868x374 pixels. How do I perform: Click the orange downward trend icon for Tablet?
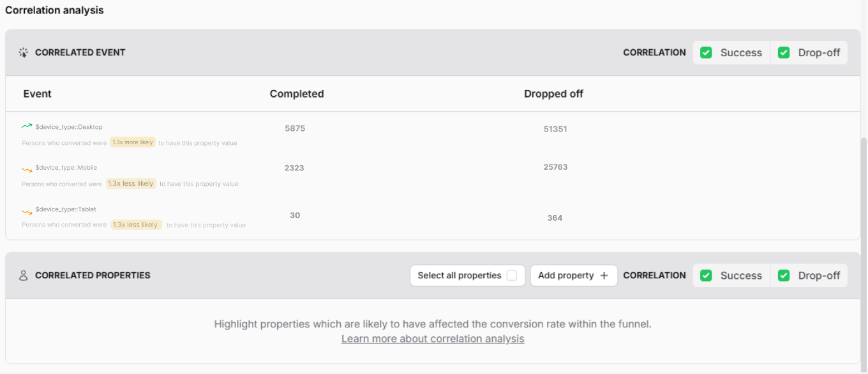27,211
